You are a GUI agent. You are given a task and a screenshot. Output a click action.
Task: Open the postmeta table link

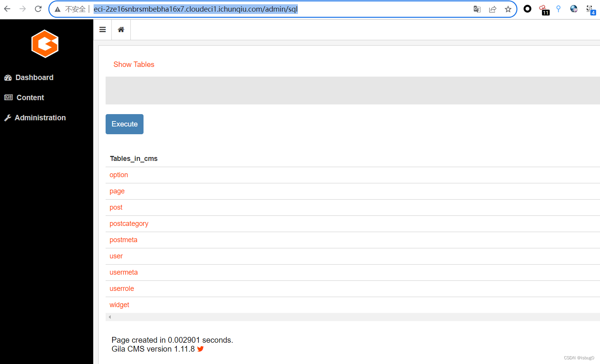pos(123,240)
